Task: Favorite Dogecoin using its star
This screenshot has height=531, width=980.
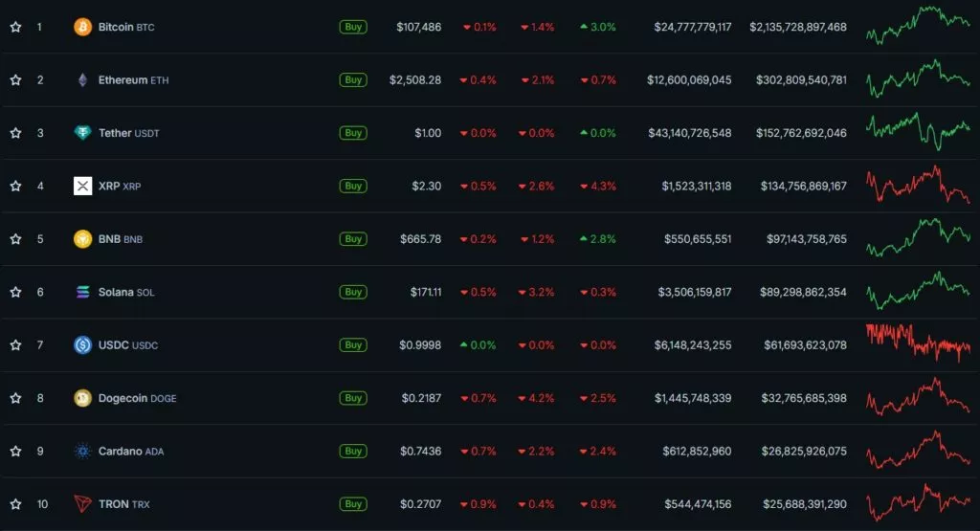Action: (x=15, y=398)
